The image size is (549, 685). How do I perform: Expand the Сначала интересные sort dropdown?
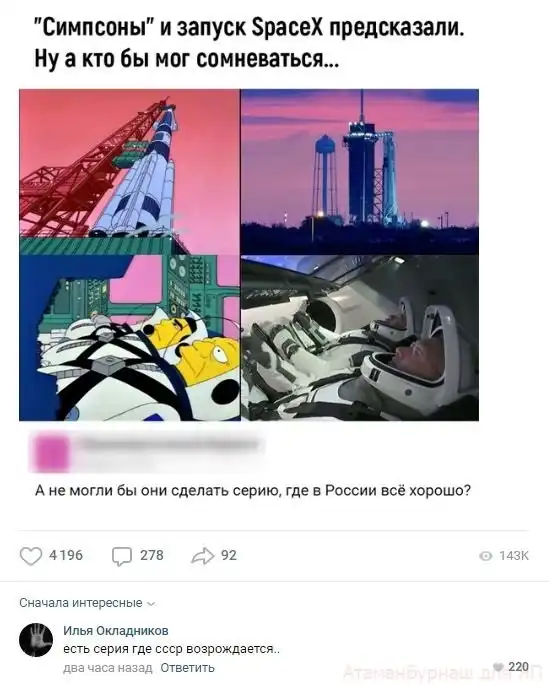87,603
